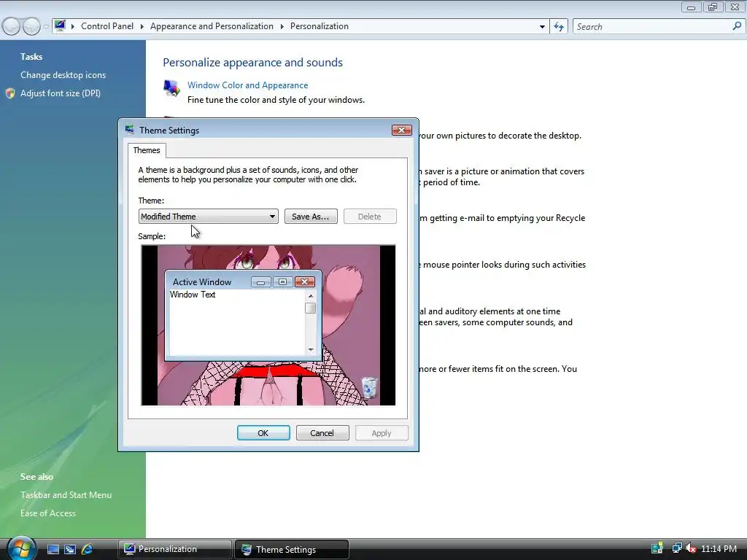Click the Window Color and Appearance icon

point(171,87)
